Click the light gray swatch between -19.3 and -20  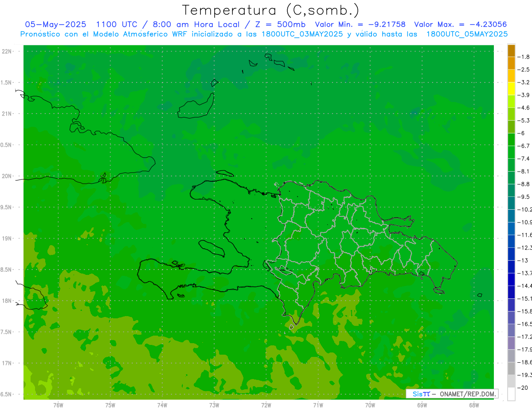511,381
